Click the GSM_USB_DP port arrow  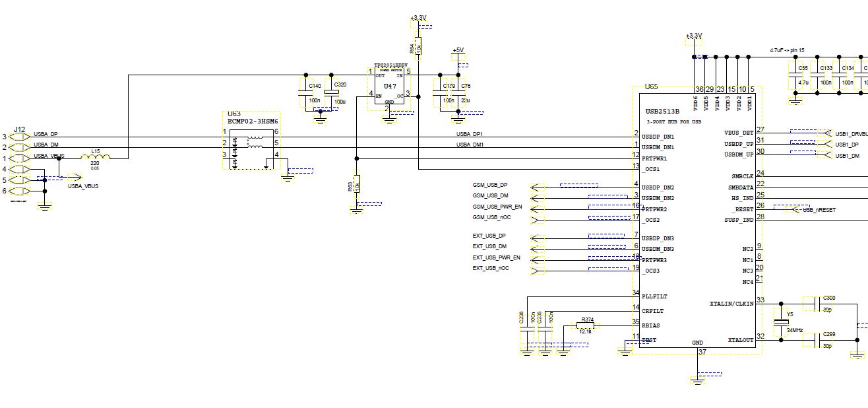coord(538,187)
